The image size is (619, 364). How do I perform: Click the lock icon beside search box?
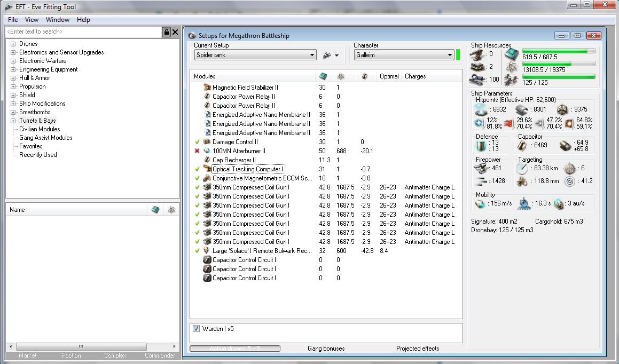click(166, 32)
